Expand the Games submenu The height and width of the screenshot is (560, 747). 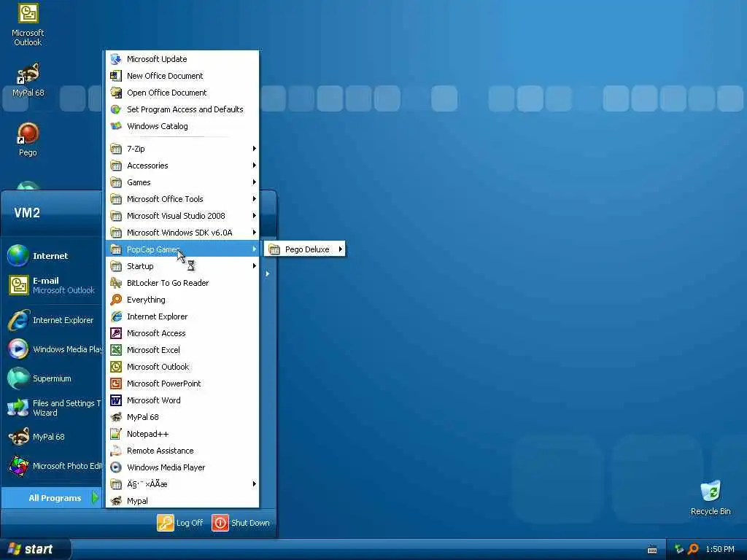point(183,182)
